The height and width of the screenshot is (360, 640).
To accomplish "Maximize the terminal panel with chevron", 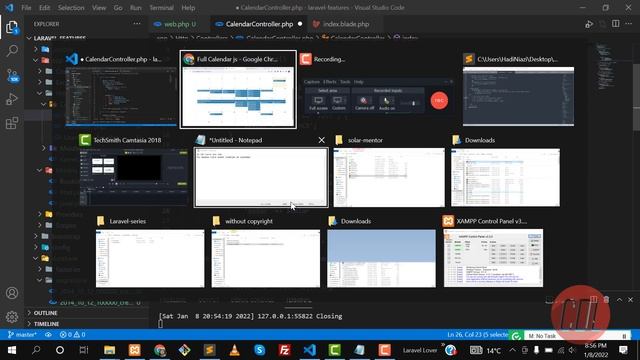I will coord(619,300).
